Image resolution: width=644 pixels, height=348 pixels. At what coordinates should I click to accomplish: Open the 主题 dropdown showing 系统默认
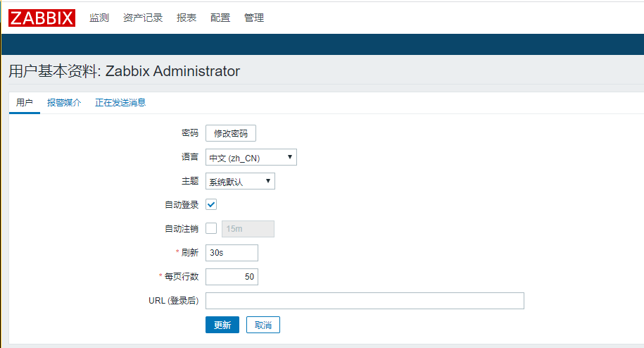tap(240, 182)
